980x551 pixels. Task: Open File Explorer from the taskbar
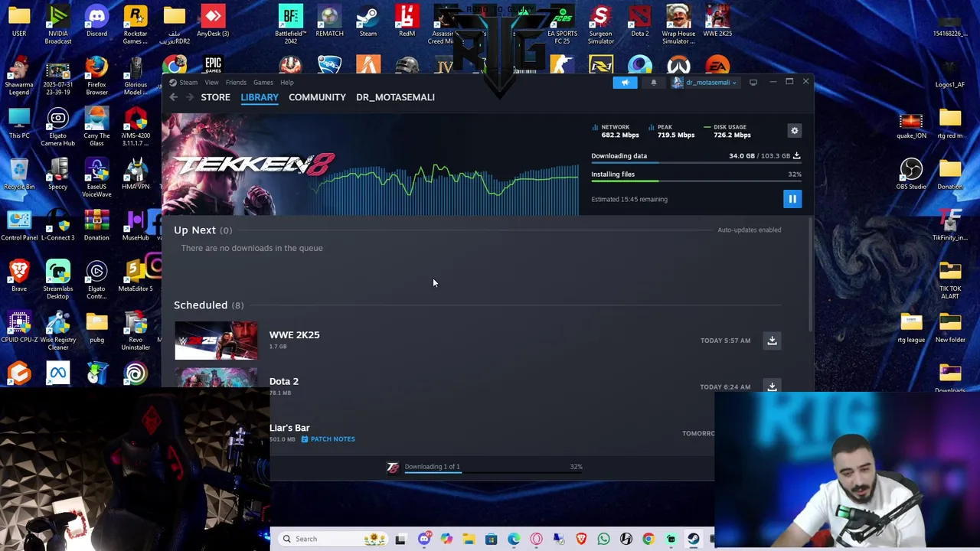[469, 539]
